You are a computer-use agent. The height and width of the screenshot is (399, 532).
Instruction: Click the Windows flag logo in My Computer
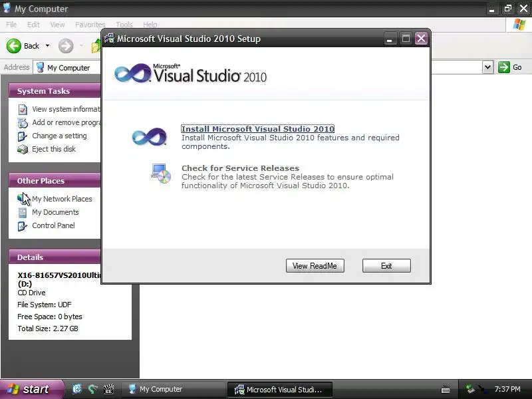(x=519, y=25)
